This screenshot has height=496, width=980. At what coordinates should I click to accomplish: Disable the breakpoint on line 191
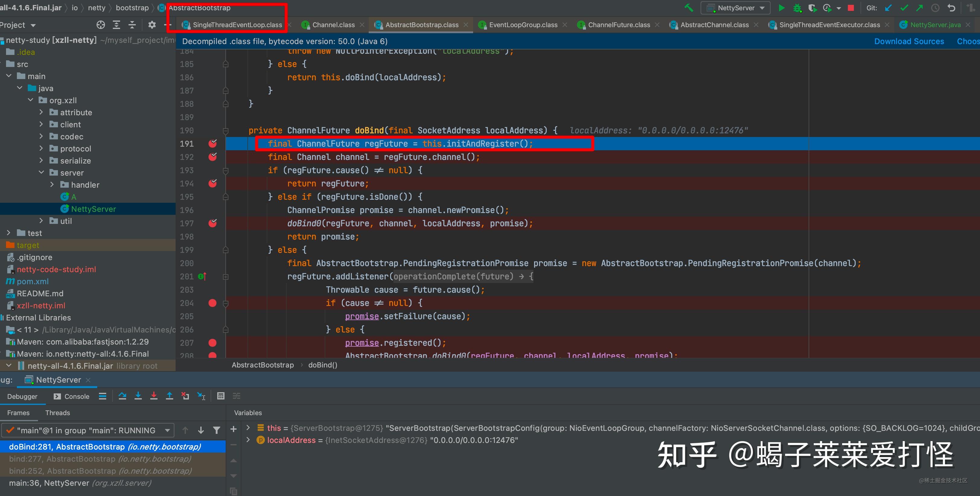point(213,144)
